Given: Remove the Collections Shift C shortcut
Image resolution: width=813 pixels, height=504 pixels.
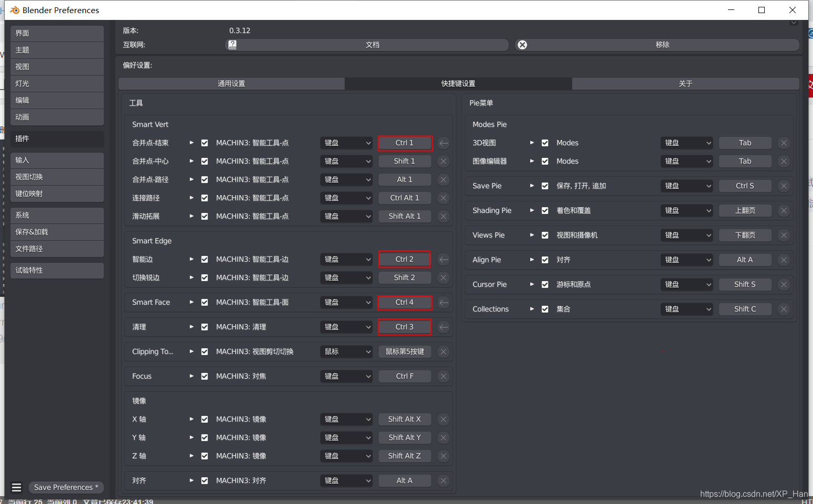Looking at the screenshot, I should click(x=784, y=309).
